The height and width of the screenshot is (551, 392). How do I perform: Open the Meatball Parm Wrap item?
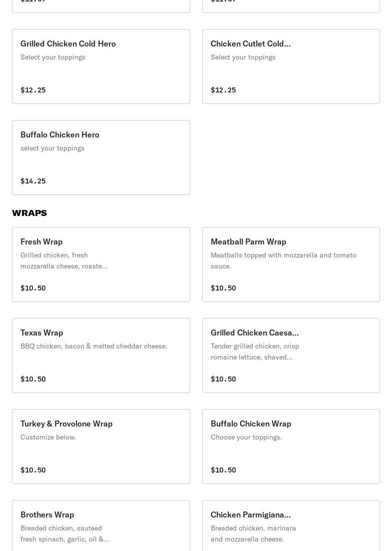coord(291,264)
